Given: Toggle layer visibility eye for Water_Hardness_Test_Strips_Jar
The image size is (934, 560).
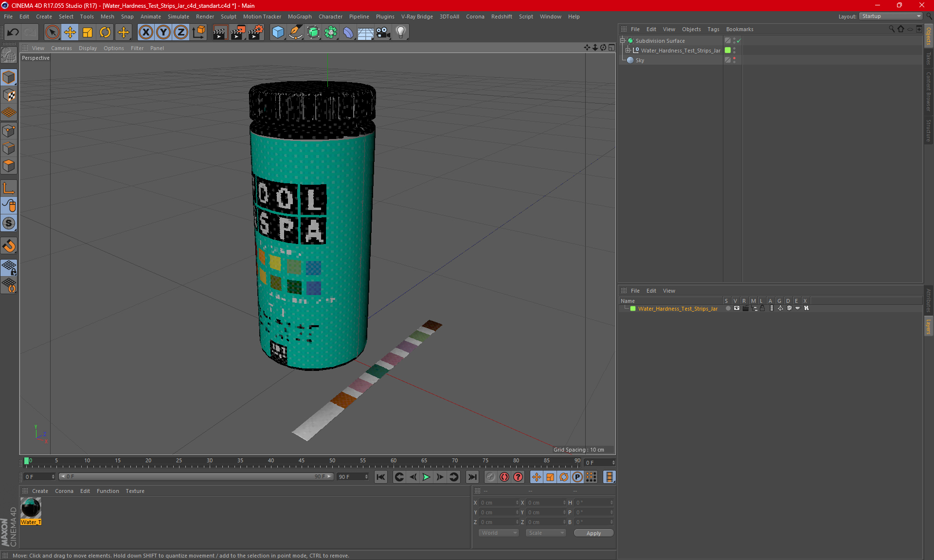Looking at the screenshot, I should click(736, 308).
